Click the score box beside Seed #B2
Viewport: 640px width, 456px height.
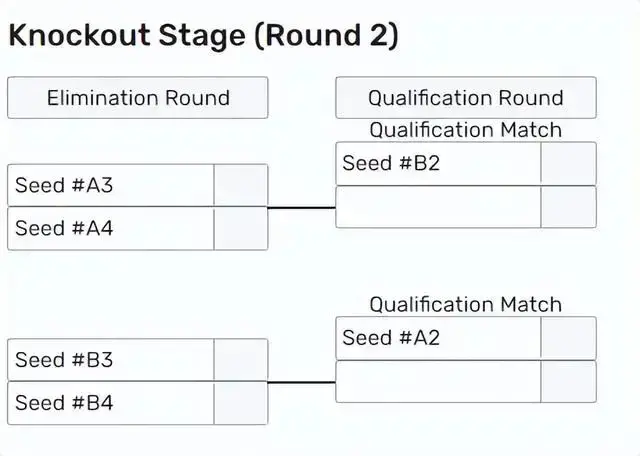coord(568,164)
